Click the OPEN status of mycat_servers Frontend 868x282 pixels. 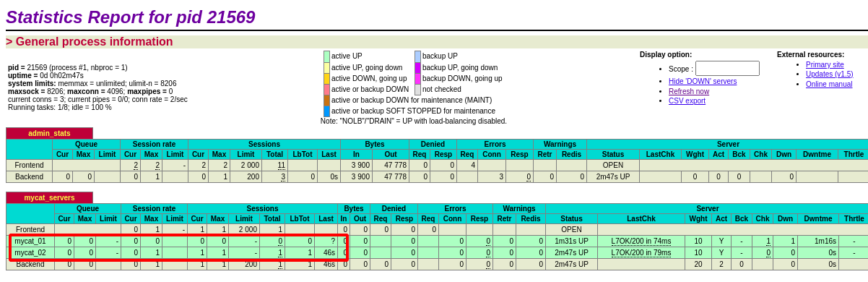pyautogui.click(x=571, y=229)
